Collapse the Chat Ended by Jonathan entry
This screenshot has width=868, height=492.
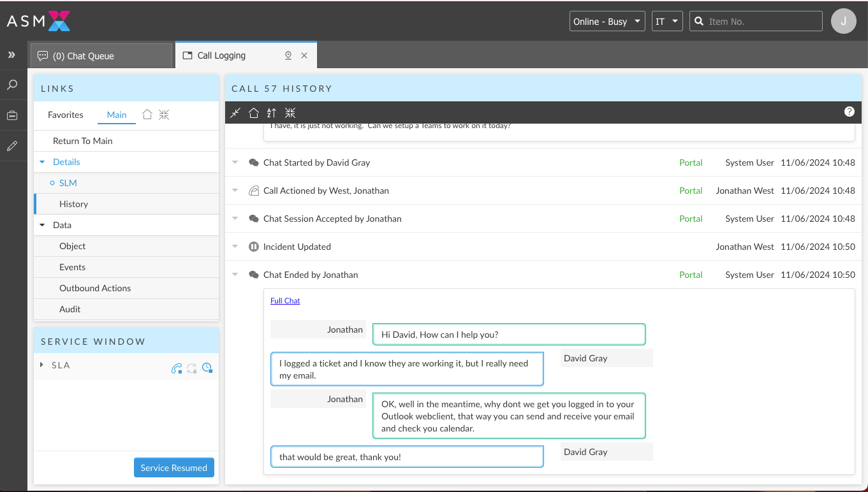coord(235,275)
